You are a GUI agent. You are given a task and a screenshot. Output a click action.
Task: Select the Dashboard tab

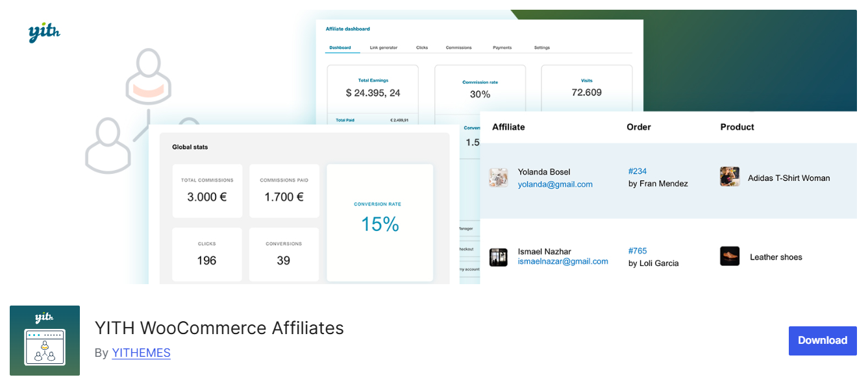[340, 47]
